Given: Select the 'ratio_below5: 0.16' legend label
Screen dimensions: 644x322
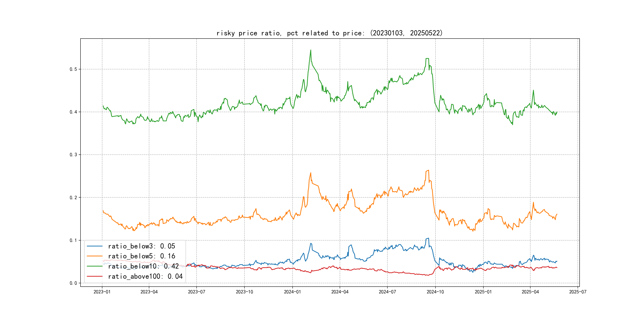Looking at the screenshot, I should (x=142, y=256).
